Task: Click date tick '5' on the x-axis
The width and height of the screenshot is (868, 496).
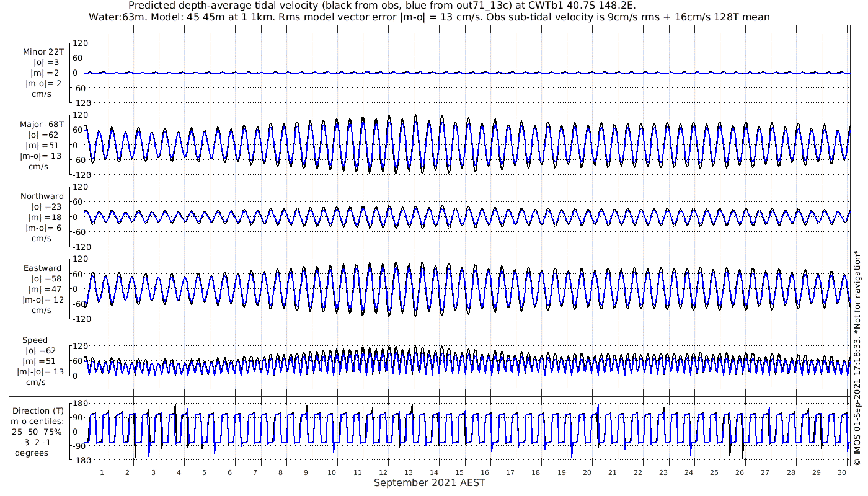Action: pyautogui.click(x=204, y=472)
